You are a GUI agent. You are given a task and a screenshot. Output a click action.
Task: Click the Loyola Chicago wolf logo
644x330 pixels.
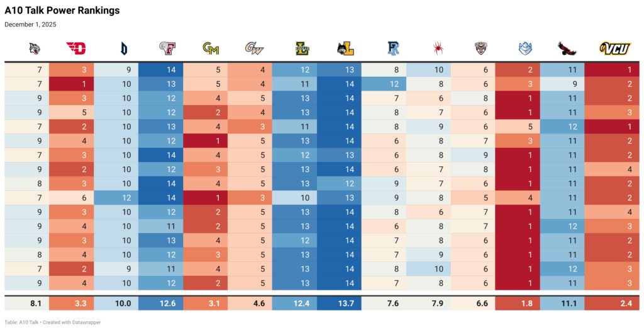tap(345, 48)
